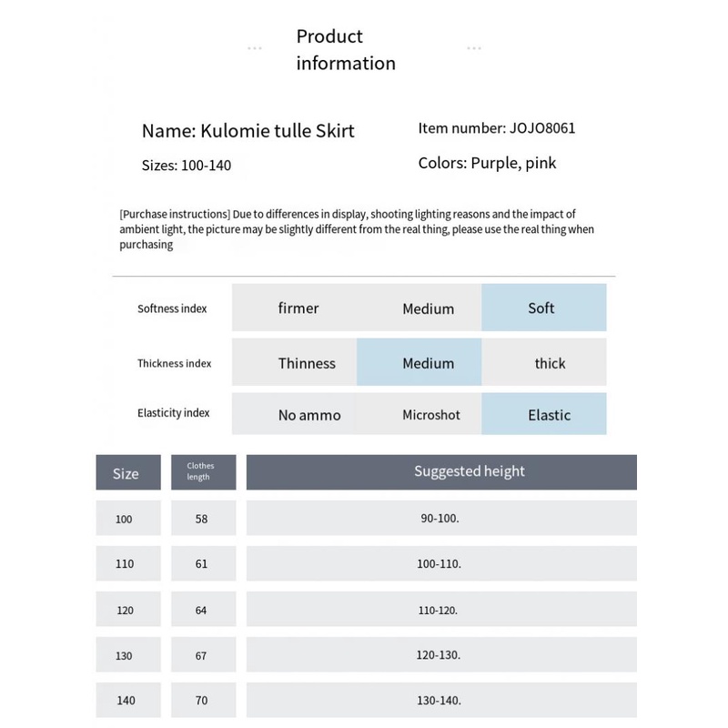Select the size 100 cell
The height and width of the screenshot is (728, 728).
[x=128, y=519]
